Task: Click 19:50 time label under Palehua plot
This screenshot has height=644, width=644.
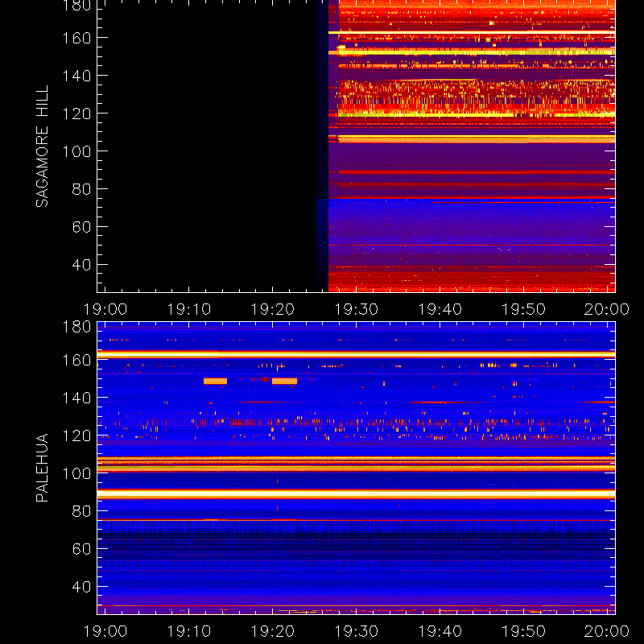Action: pyautogui.click(x=524, y=631)
